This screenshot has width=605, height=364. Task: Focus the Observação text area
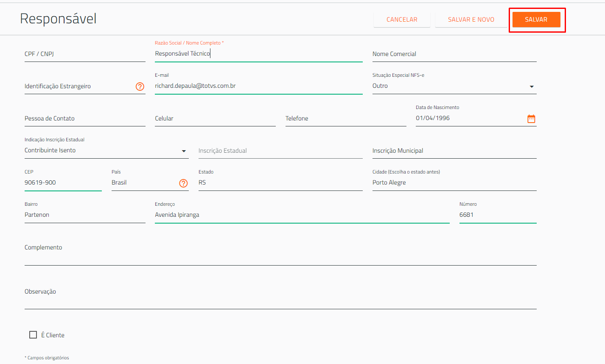[x=280, y=297]
